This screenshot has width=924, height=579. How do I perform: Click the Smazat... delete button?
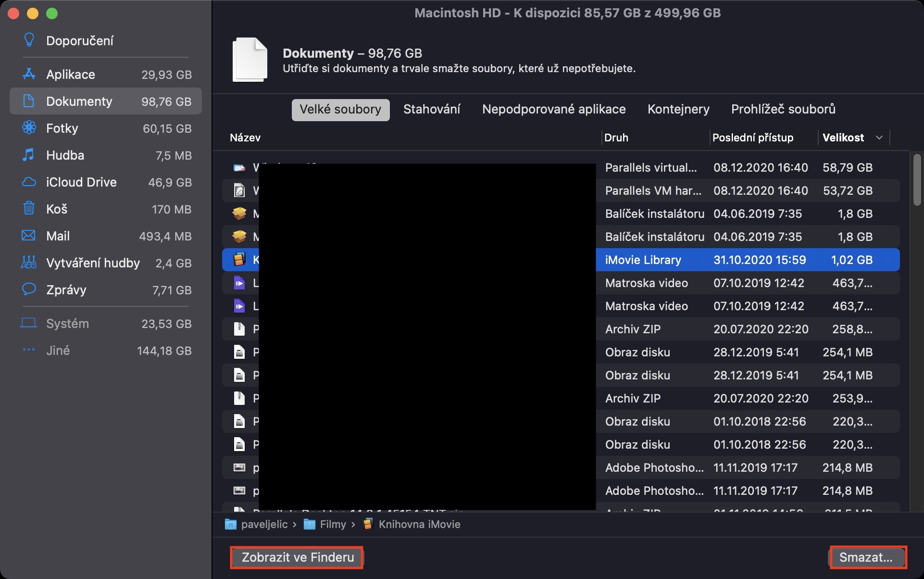coord(867,557)
